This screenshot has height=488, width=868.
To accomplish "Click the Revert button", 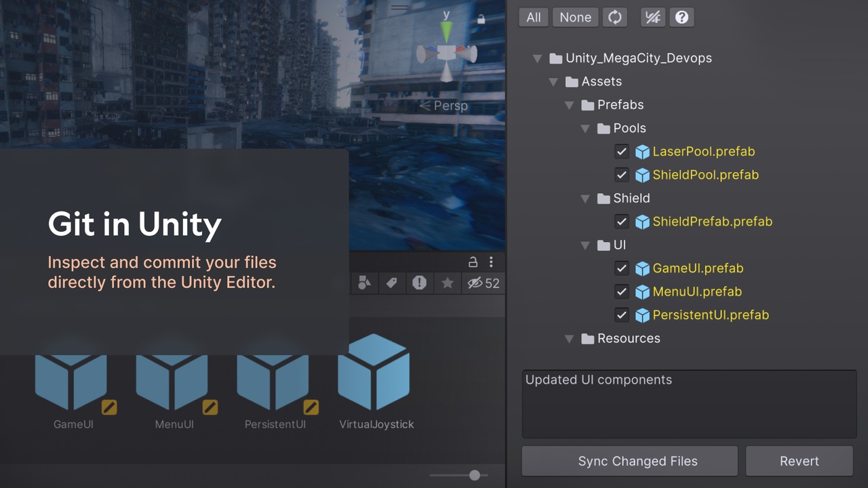I will pos(800,461).
